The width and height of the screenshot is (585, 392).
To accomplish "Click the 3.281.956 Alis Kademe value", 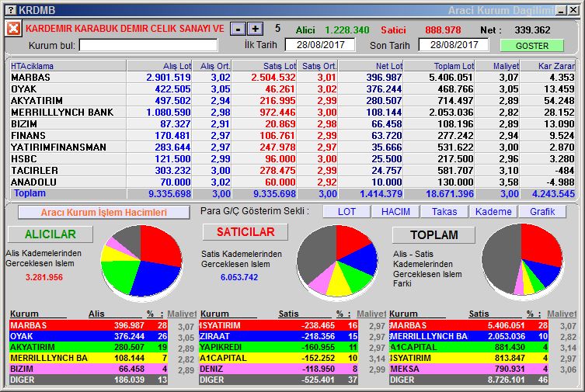I will pos(44,277).
